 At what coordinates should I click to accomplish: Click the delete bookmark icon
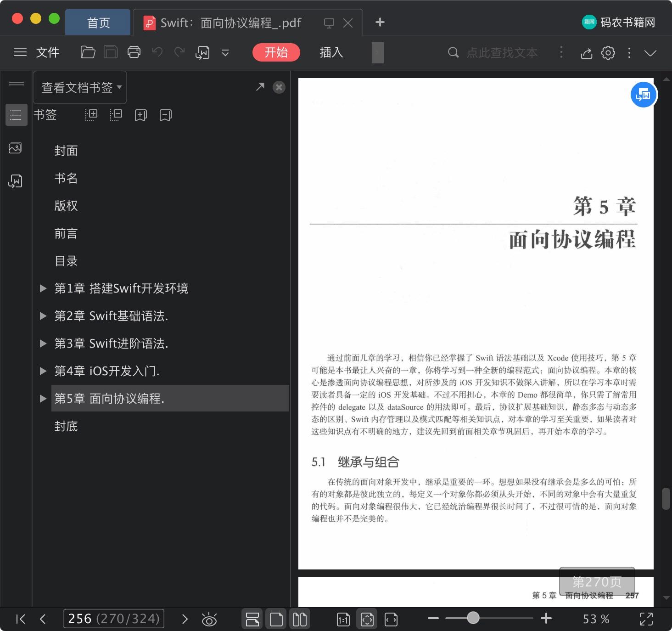point(166,115)
